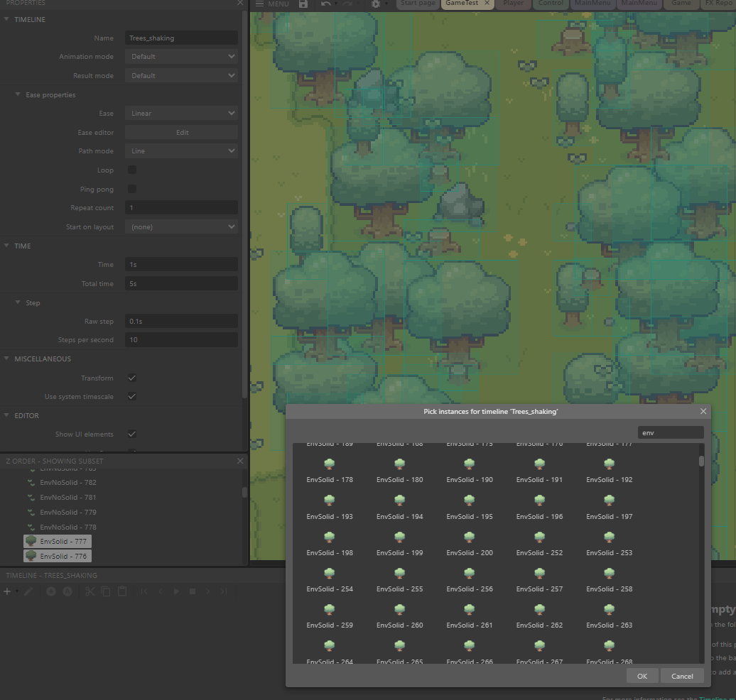Open the Start on layout dropdown
This screenshot has height=700, width=736.
(x=181, y=226)
